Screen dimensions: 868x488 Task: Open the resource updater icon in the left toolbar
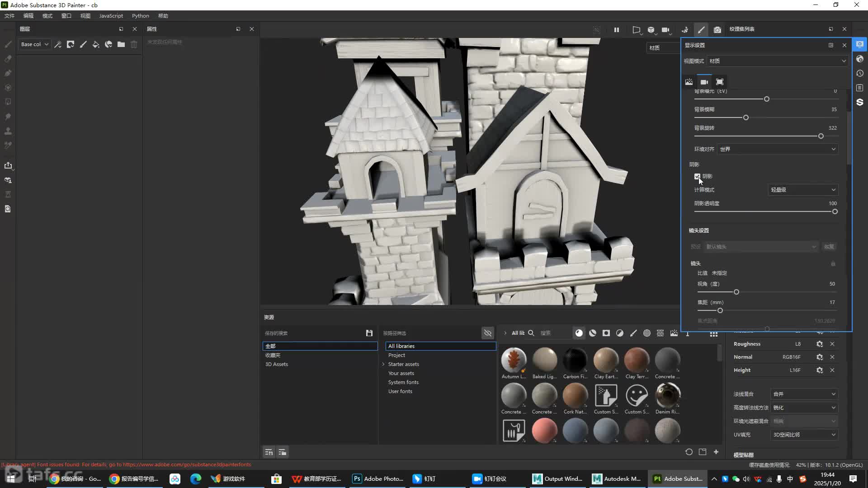[8, 209]
